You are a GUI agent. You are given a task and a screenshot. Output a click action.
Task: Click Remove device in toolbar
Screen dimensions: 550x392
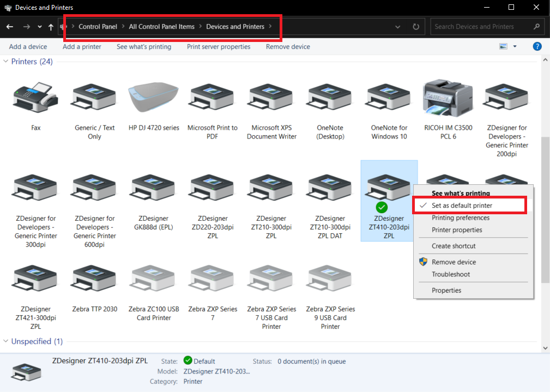[288, 47]
